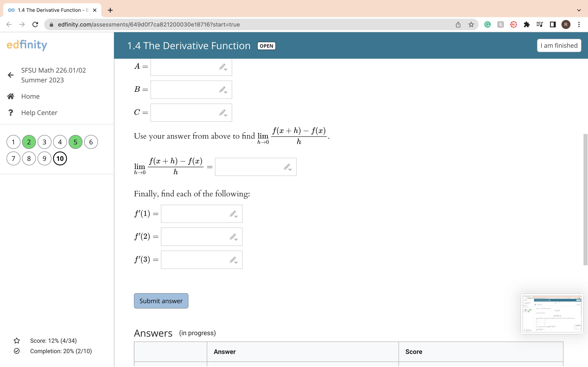The width and height of the screenshot is (588, 367).
Task: Click the Submit answer button
Action: 161,301
